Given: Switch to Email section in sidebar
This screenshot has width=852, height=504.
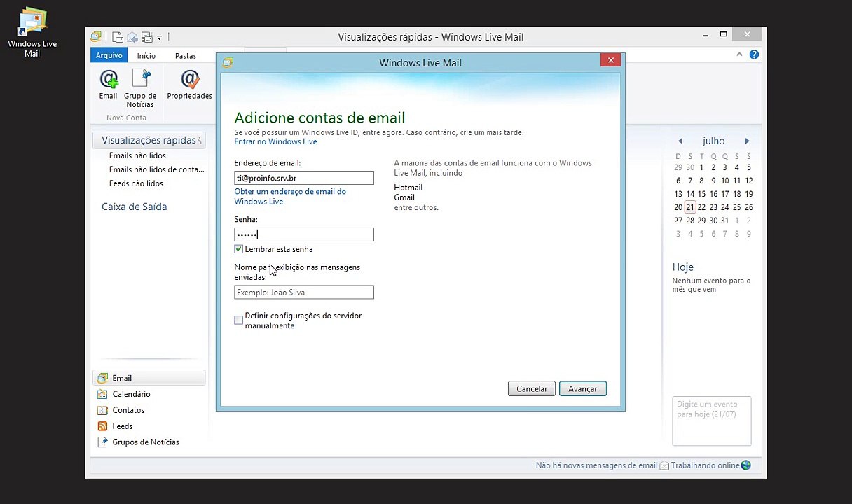Looking at the screenshot, I should click(149, 378).
